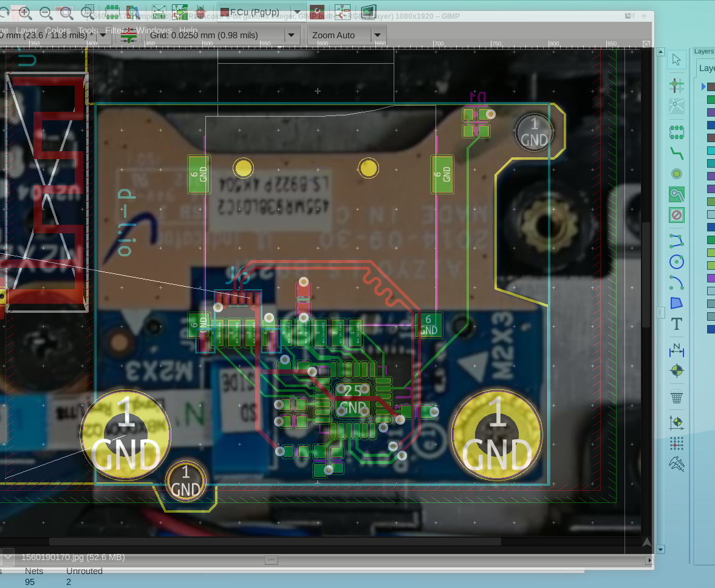
Task: Select the Highlight Net tool
Action: (x=677, y=85)
